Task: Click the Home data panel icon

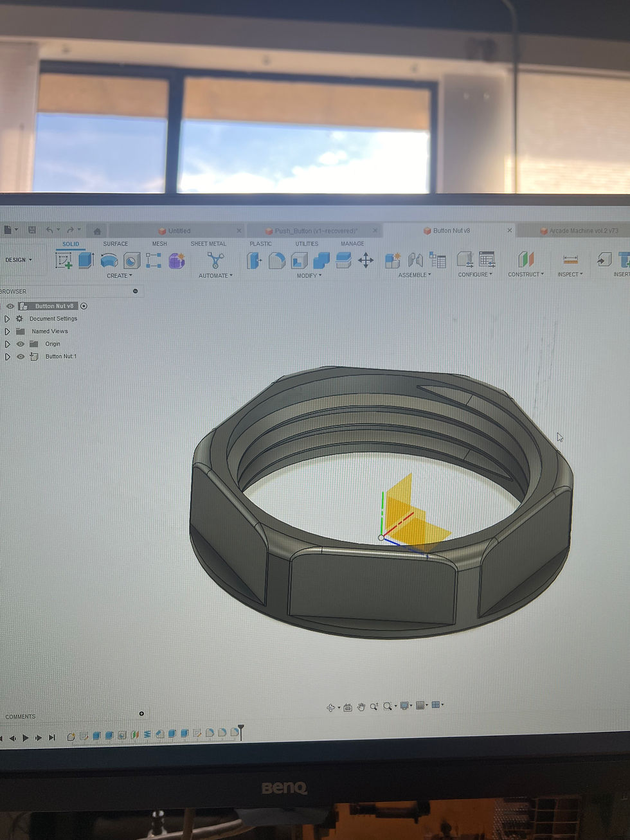Action: 97,231
